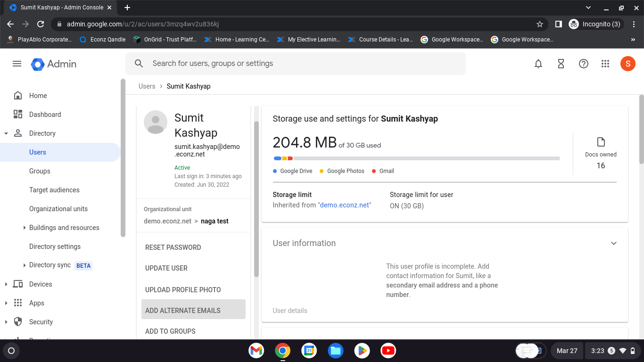The image size is (644, 362).
Task: Open the system tray showing 3:23
Action: (612, 351)
